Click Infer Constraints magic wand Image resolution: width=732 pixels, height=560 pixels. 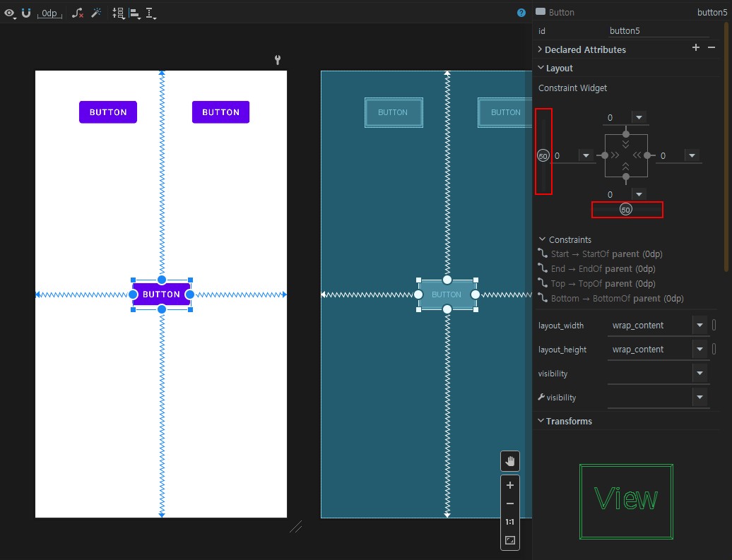96,13
